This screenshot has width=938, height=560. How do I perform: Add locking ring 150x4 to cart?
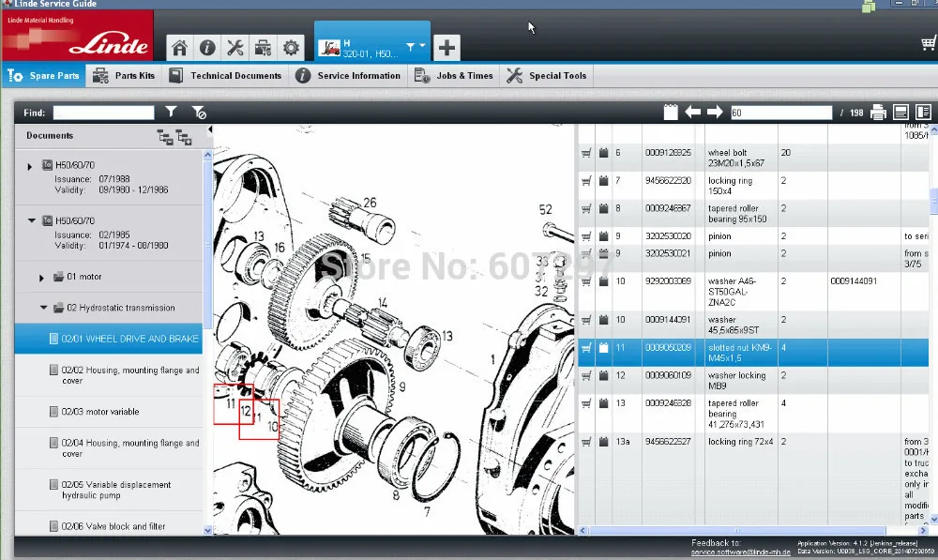pyautogui.click(x=586, y=181)
